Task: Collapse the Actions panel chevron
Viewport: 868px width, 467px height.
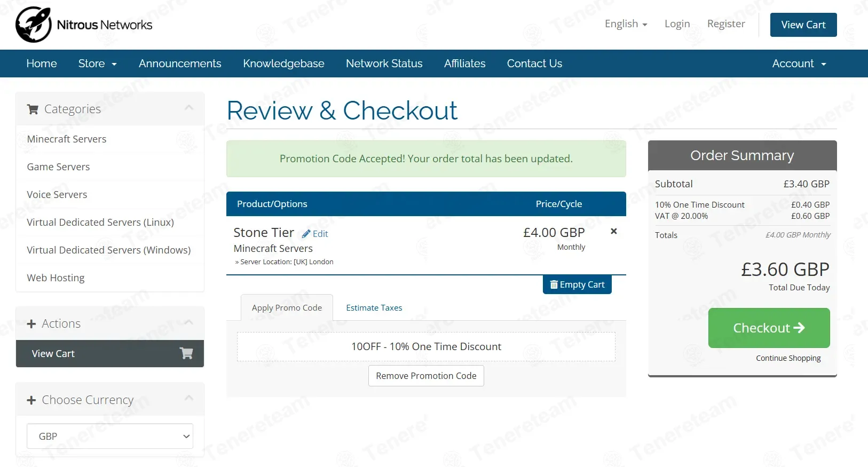Action: [x=189, y=322]
